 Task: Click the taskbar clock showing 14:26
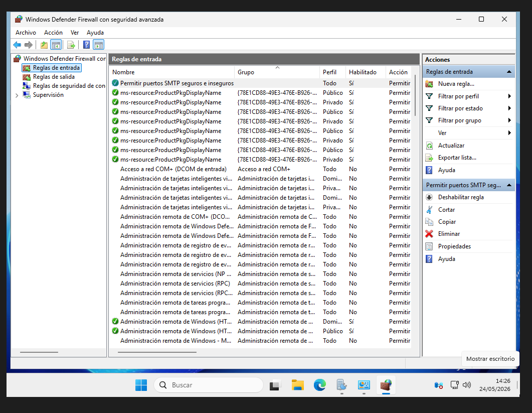[495, 385]
